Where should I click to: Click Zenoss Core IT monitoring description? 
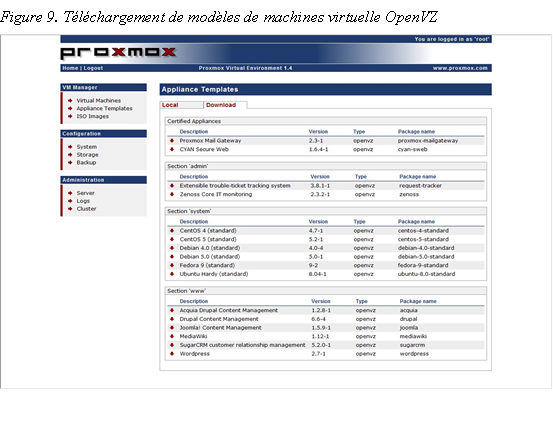point(216,194)
